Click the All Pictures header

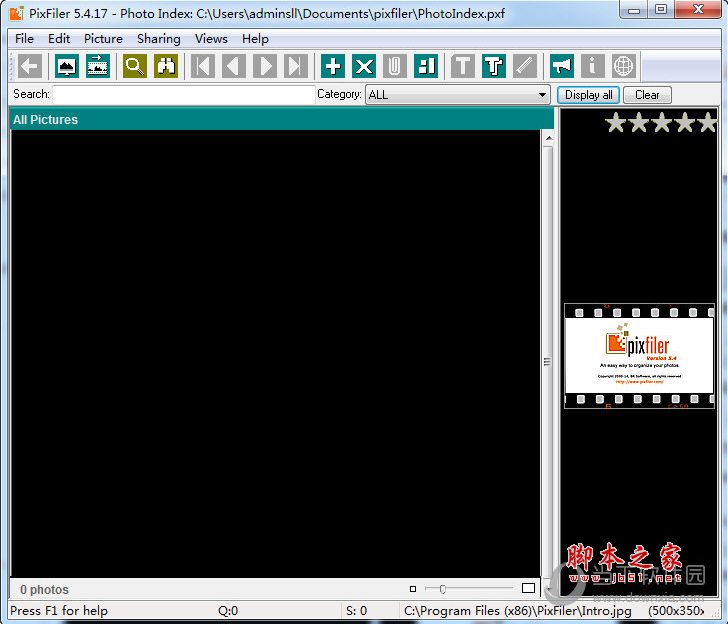coord(282,119)
